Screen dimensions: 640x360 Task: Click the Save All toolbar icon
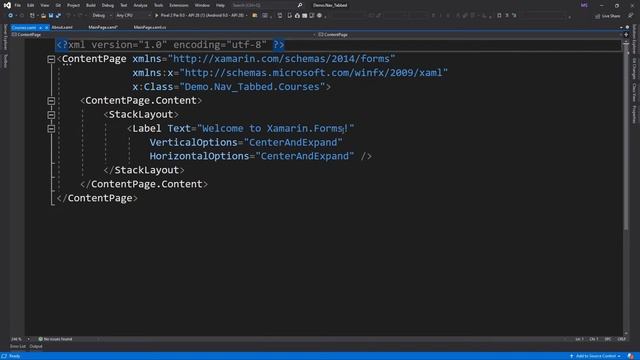pyautogui.click(x=58, y=16)
